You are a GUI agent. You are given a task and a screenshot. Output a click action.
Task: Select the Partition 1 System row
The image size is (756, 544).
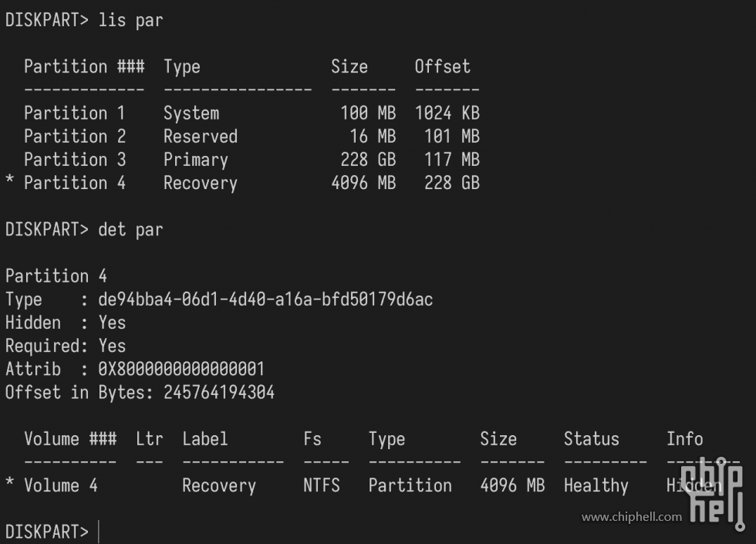click(251, 113)
